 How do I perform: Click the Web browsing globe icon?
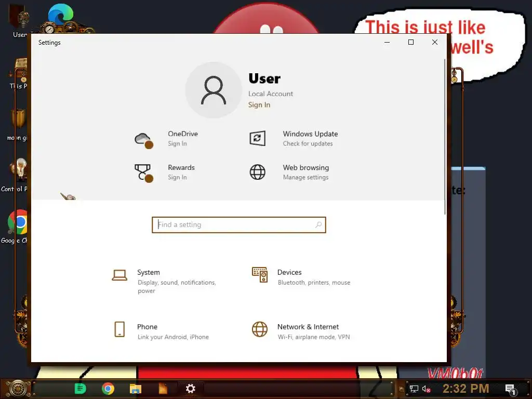258,172
